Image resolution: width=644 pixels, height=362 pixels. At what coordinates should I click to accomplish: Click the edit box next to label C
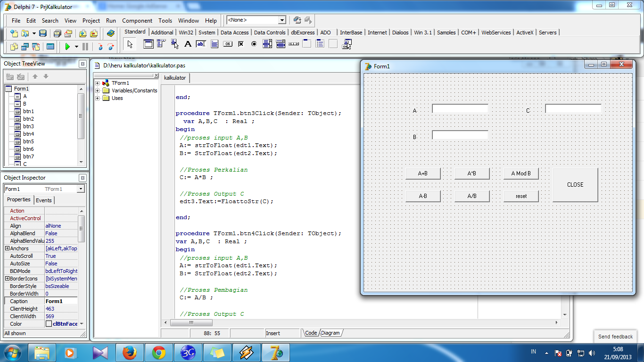(573, 108)
